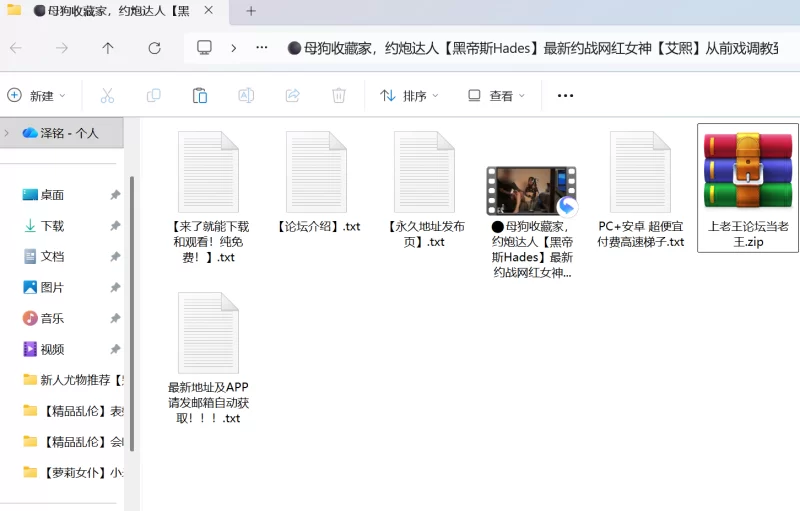The image size is (800, 511).
Task: Open the three-dot more options menu
Action: pyautogui.click(x=565, y=96)
